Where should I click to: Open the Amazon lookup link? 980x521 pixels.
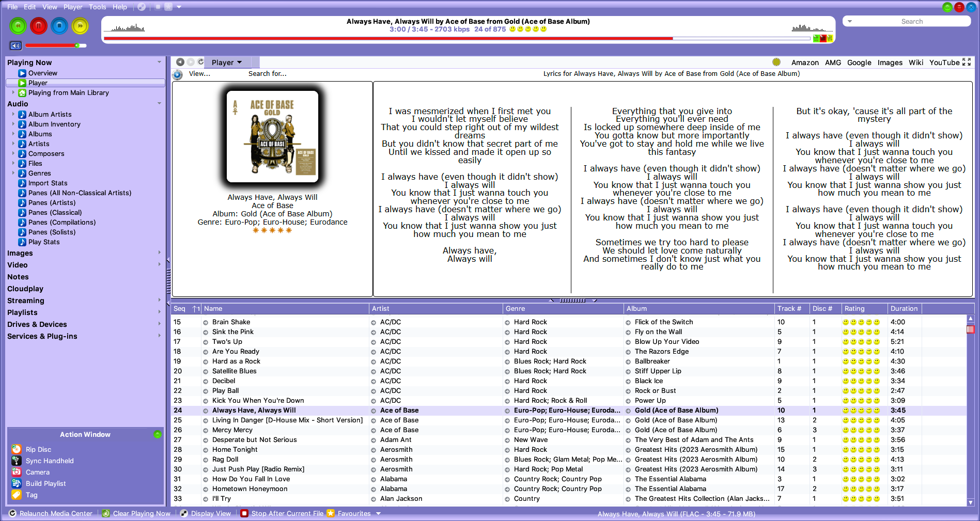click(805, 62)
